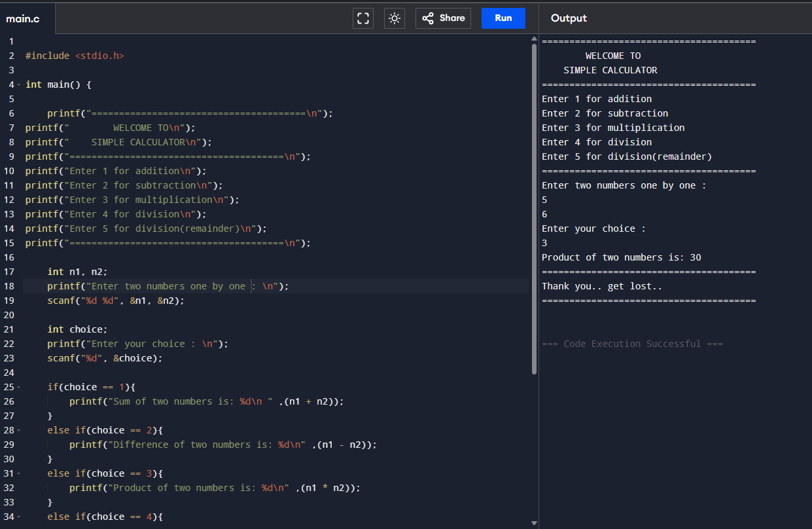Switch the light/dark theme using the sun icon

pyautogui.click(x=395, y=18)
